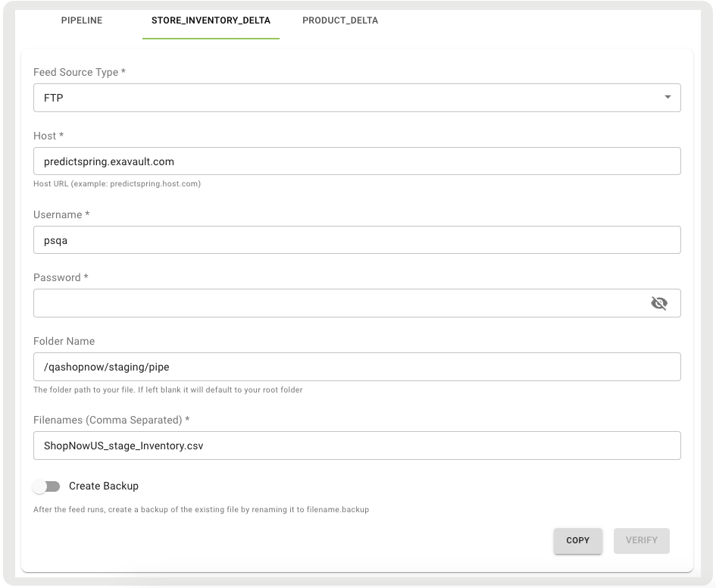Click the Filenames field with ShopNowUS_stage_Inventory.csv
This screenshot has height=588, width=716.
click(357, 446)
